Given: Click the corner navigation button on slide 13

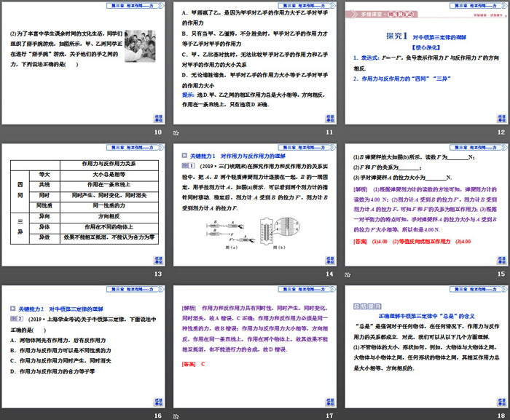Looking at the screenshot, I should coord(158,260).
